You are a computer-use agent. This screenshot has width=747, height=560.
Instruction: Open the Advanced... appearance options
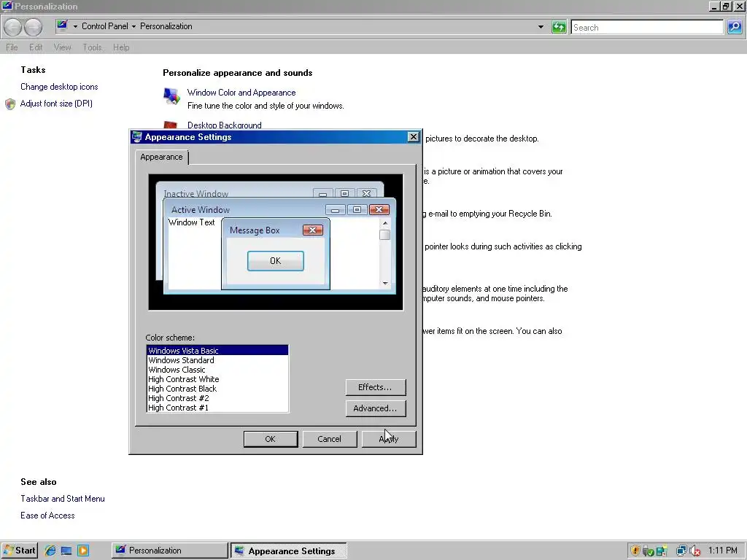click(x=376, y=408)
